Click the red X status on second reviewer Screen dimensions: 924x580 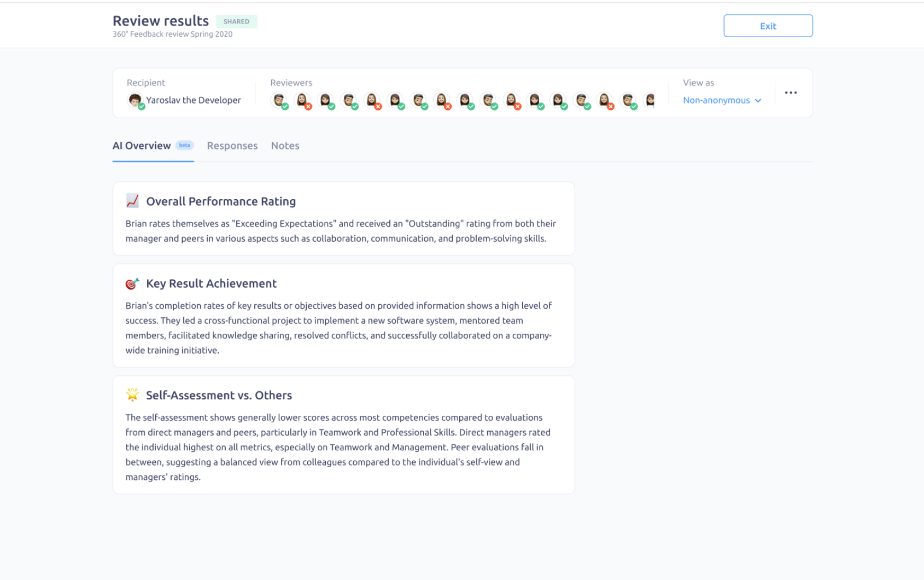point(308,106)
